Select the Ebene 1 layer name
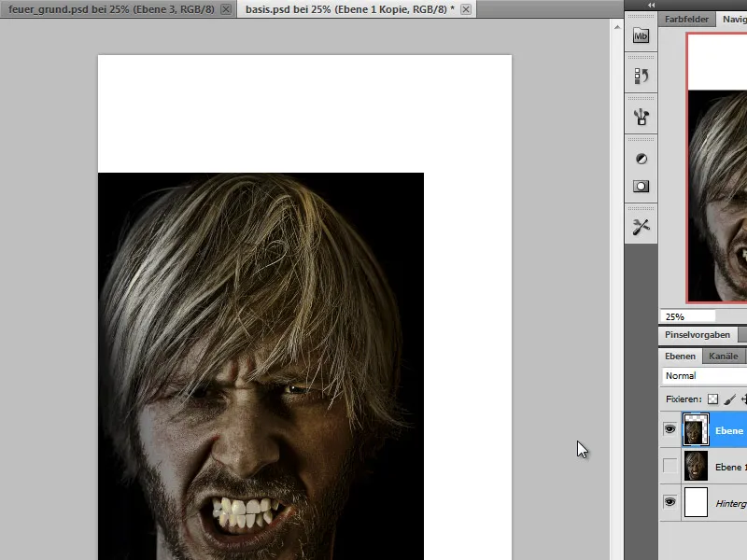The width and height of the screenshot is (747, 560). click(731, 468)
